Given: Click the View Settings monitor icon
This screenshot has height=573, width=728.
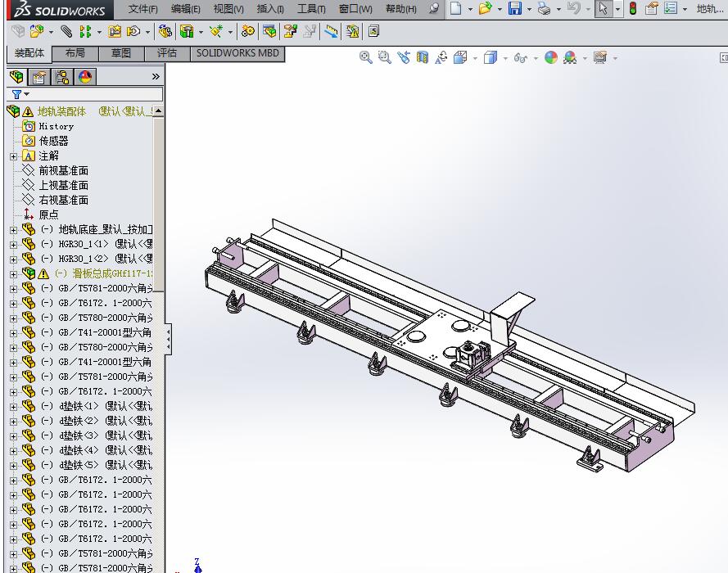Looking at the screenshot, I should click(x=600, y=57).
